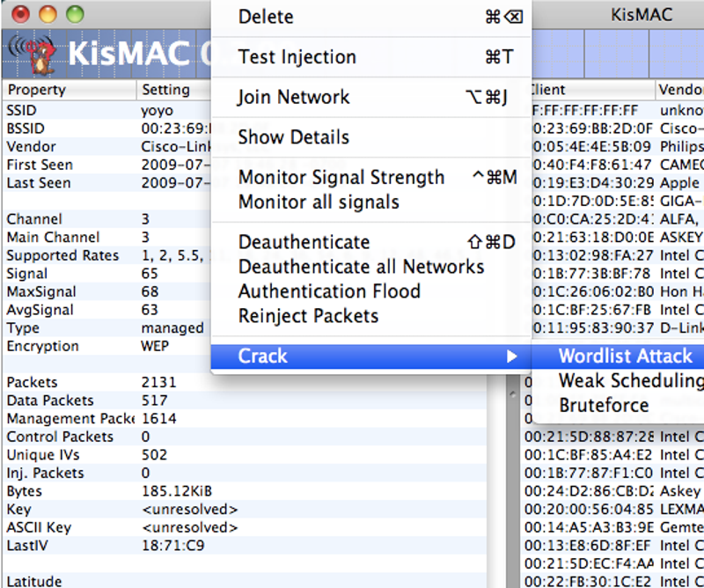Click the MaxSignal value 68

(150, 292)
